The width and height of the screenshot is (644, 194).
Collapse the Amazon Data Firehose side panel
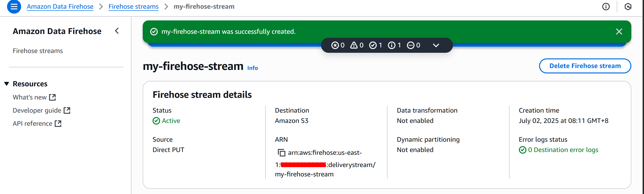tap(117, 31)
